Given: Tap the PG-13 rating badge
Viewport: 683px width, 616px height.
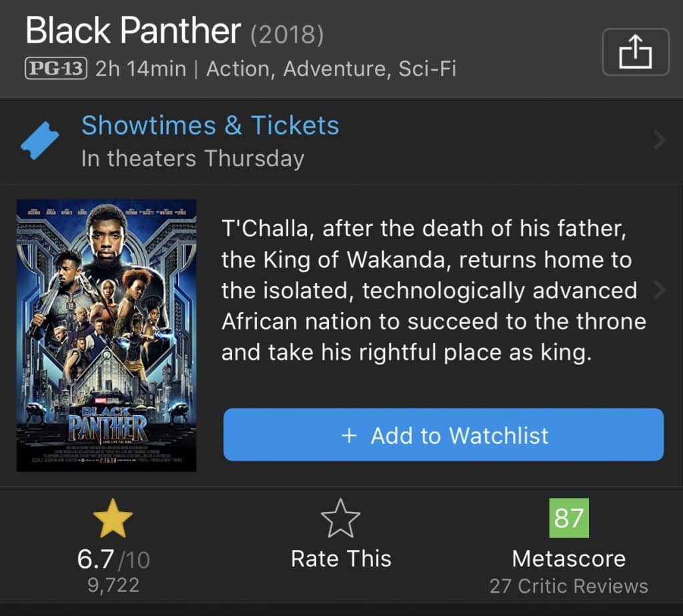Looking at the screenshot, I should point(56,69).
